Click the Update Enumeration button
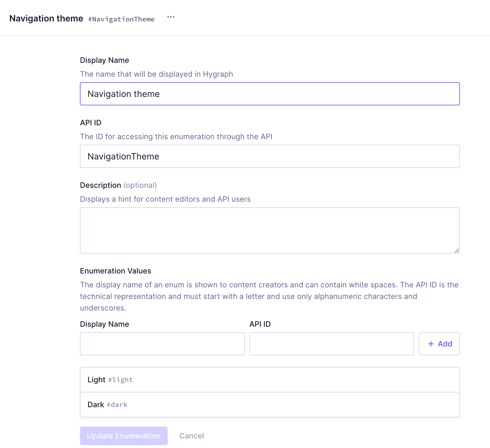This screenshot has height=448, width=490. [124, 436]
